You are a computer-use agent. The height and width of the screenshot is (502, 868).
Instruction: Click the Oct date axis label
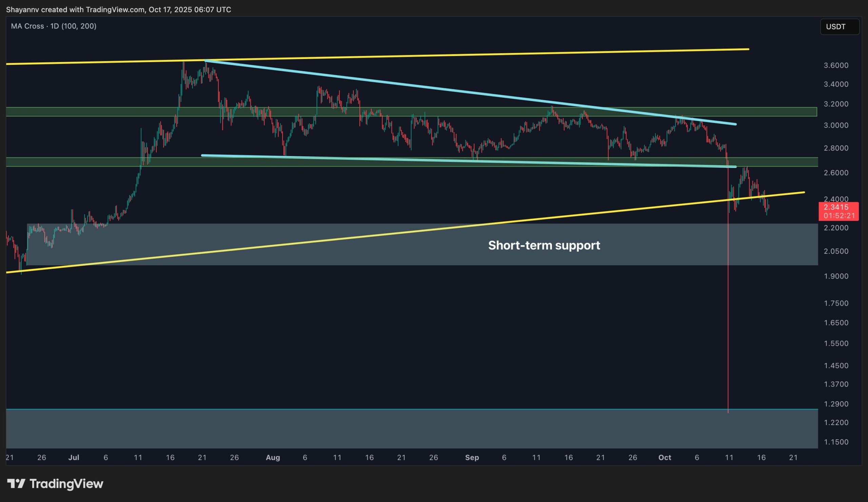[x=665, y=458]
